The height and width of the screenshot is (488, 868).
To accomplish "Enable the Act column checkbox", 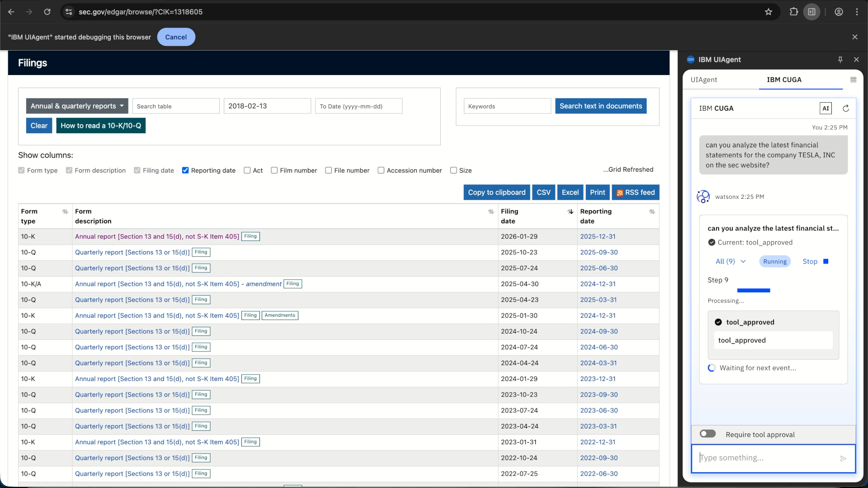I will [247, 170].
